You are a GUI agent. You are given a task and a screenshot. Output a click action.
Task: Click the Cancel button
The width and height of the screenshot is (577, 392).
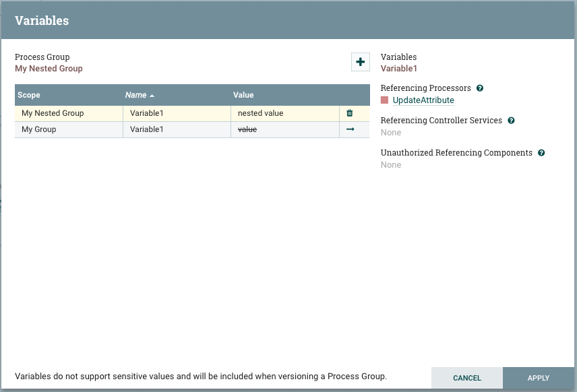click(x=467, y=378)
